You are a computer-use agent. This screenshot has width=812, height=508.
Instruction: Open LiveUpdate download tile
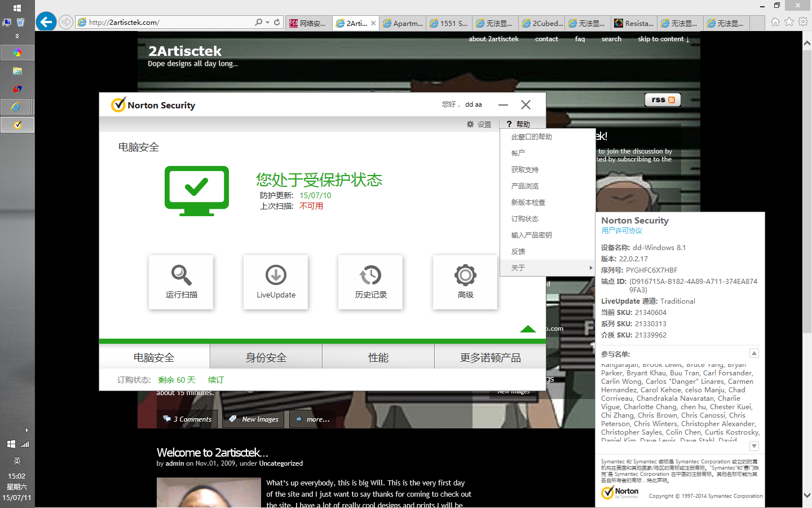point(276,282)
